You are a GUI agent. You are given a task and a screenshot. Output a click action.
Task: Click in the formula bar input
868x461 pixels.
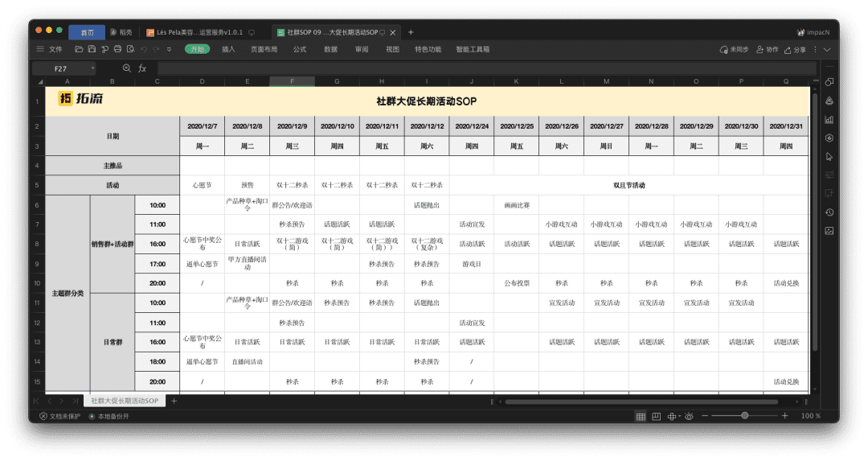click(487, 68)
